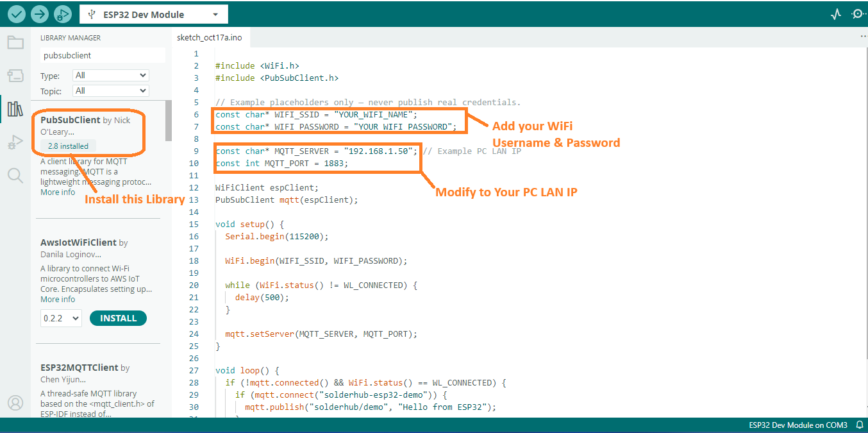
Task: Click the pubsubclient search field
Action: [x=103, y=56]
